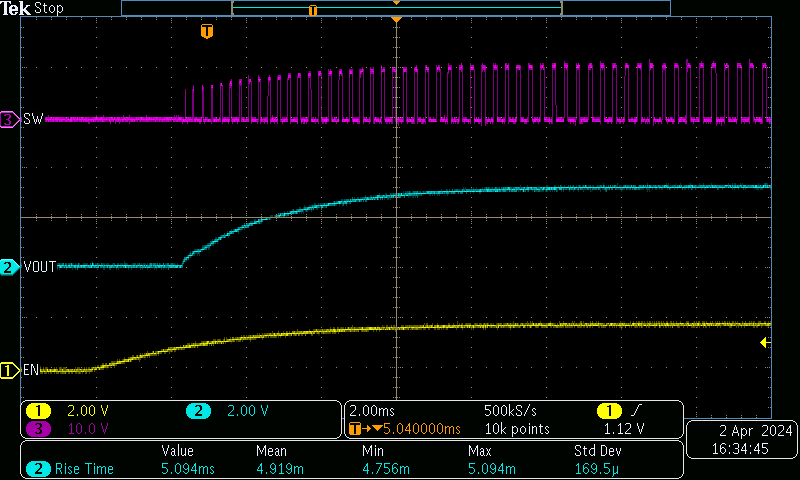This screenshot has width=800, height=480.
Task: Click channel 3 scale value 10.0 V
Action: pos(88,428)
